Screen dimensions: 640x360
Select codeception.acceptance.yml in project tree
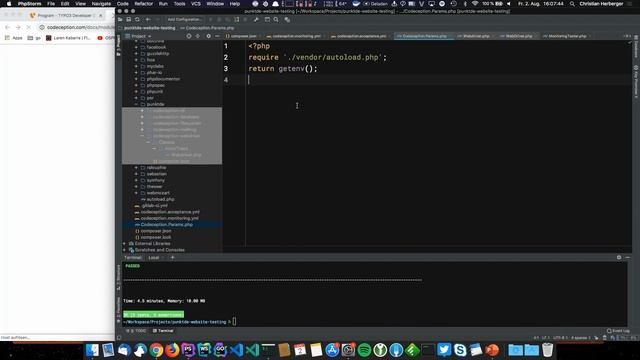[170, 212]
